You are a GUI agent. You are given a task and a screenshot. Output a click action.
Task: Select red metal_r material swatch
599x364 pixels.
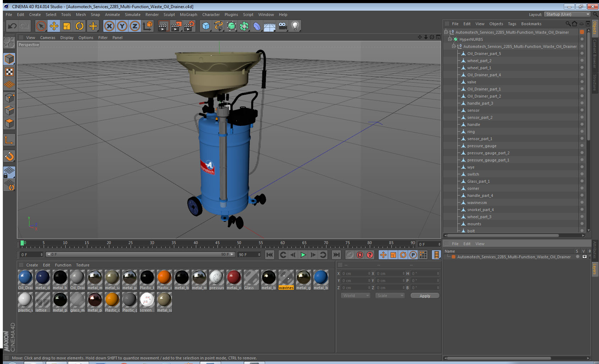pos(234,280)
